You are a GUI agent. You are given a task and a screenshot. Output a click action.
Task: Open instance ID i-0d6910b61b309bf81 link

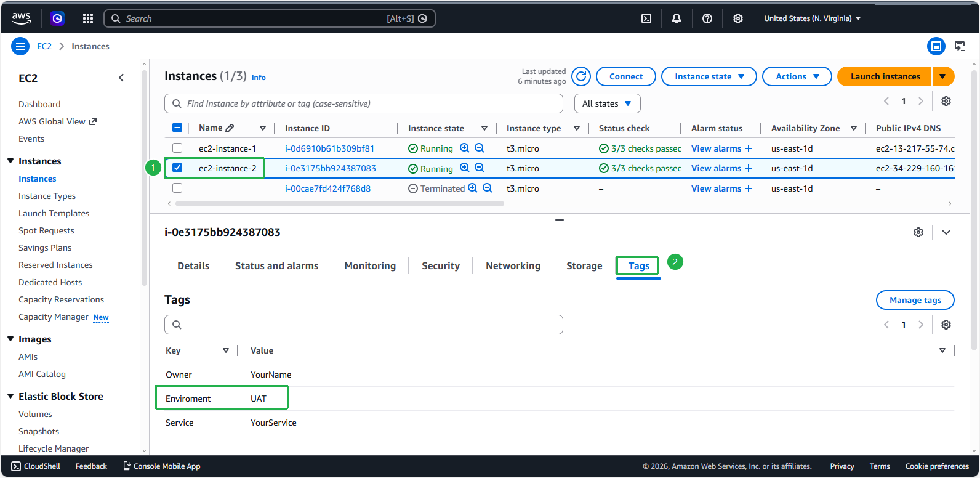[x=329, y=148]
